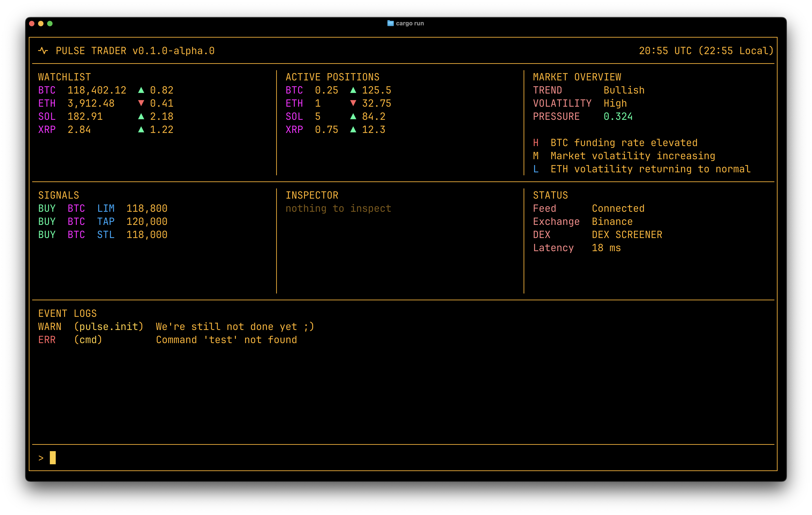Viewport: 812px width, 515px height.
Task: Click the red down arrow beside 32.75
Action: click(x=353, y=103)
